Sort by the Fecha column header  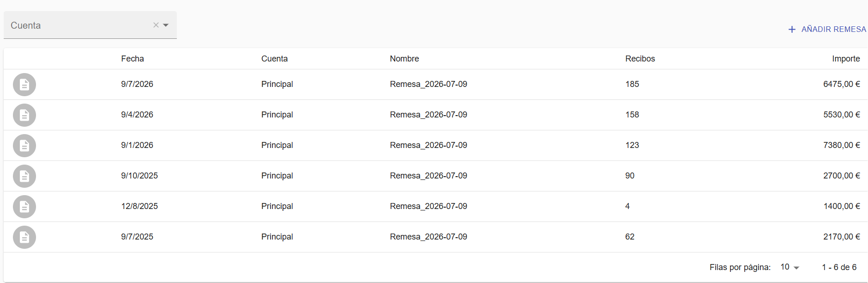tap(133, 59)
